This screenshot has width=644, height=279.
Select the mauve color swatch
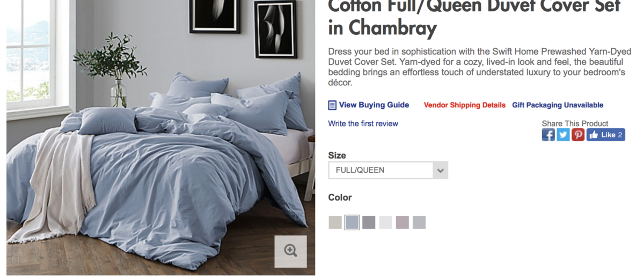pyautogui.click(x=402, y=223)
